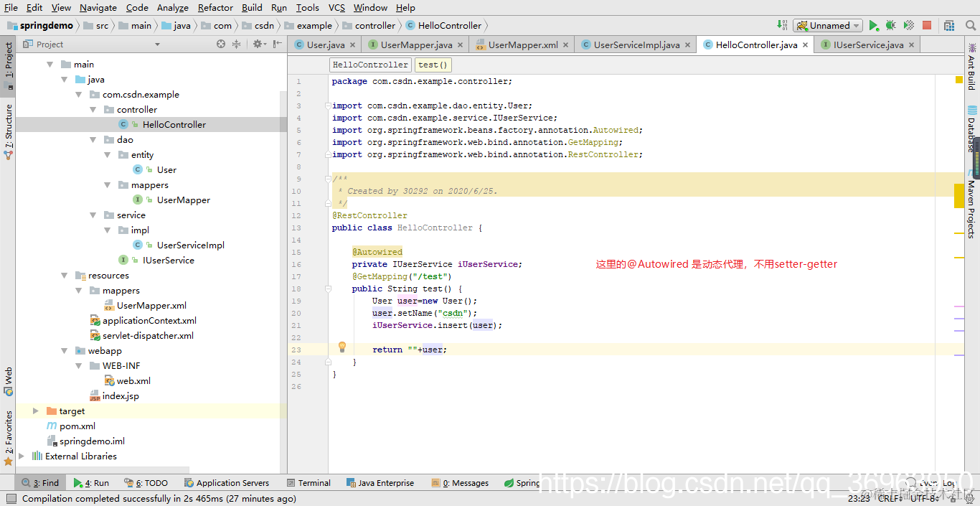
Task: Fold the imports block at line 3
Action: coord(328,106)
